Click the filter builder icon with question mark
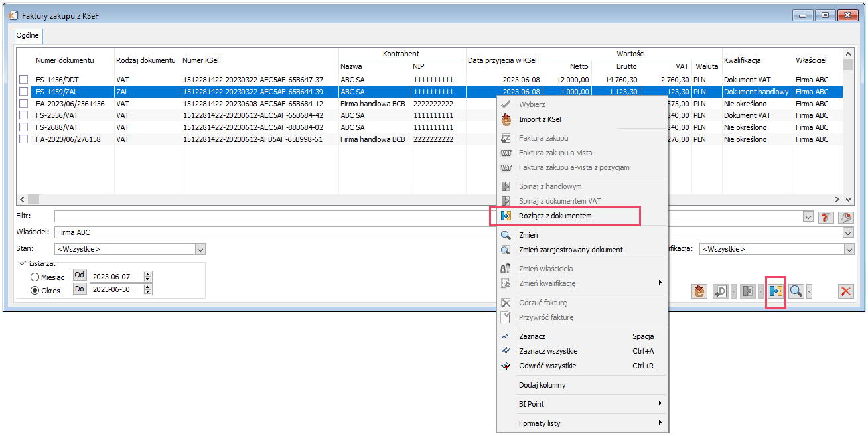Screen dimensions: 868x436 (x=827, y=217)
